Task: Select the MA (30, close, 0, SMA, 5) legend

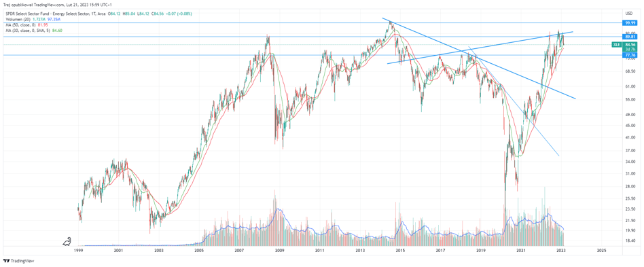Action: 28,31
